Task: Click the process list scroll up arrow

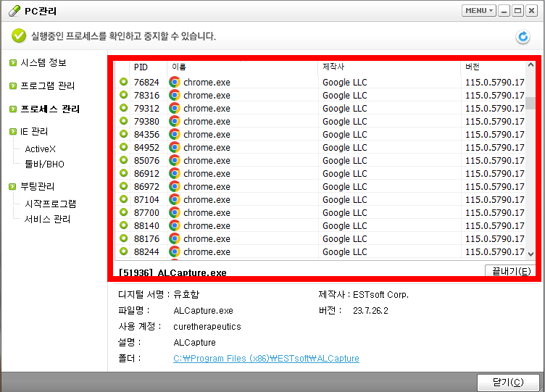Action: (x=531, y=65)
